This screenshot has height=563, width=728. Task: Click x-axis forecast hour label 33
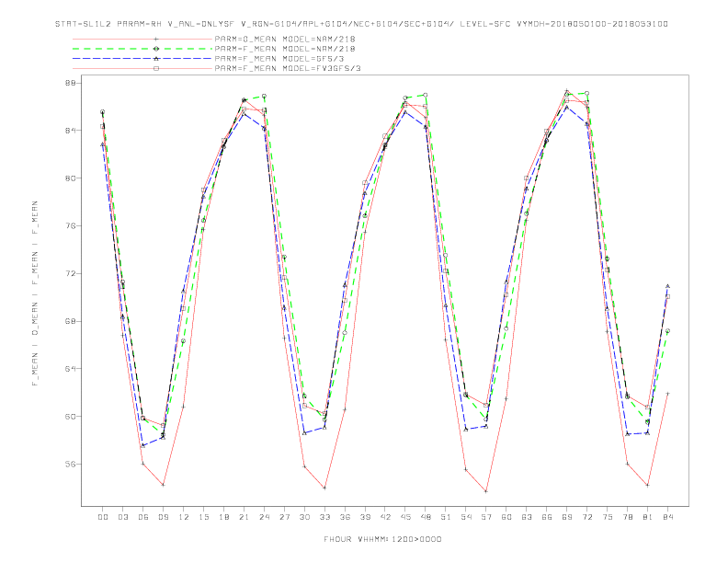pos(324,517)
